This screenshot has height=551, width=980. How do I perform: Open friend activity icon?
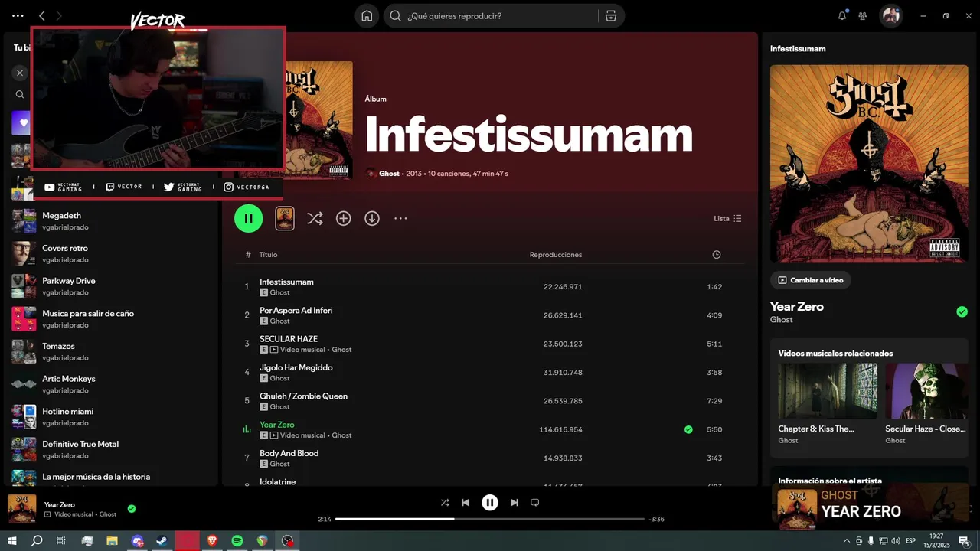863,15
